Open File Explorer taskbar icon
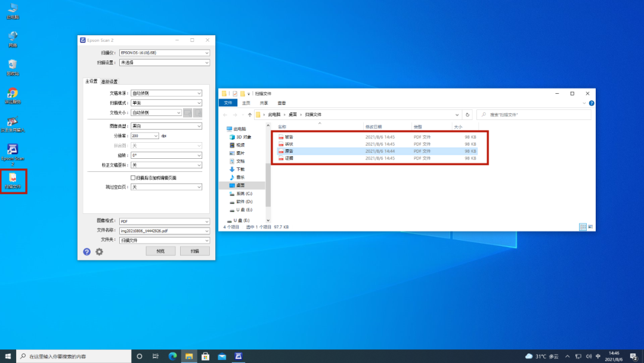 click(189, 356)
